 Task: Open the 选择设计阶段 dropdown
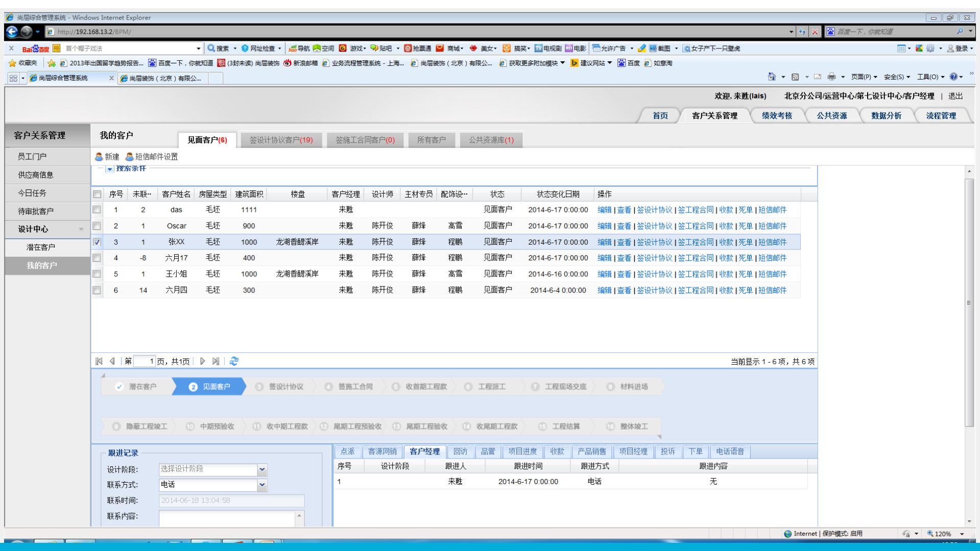point(261,469)
